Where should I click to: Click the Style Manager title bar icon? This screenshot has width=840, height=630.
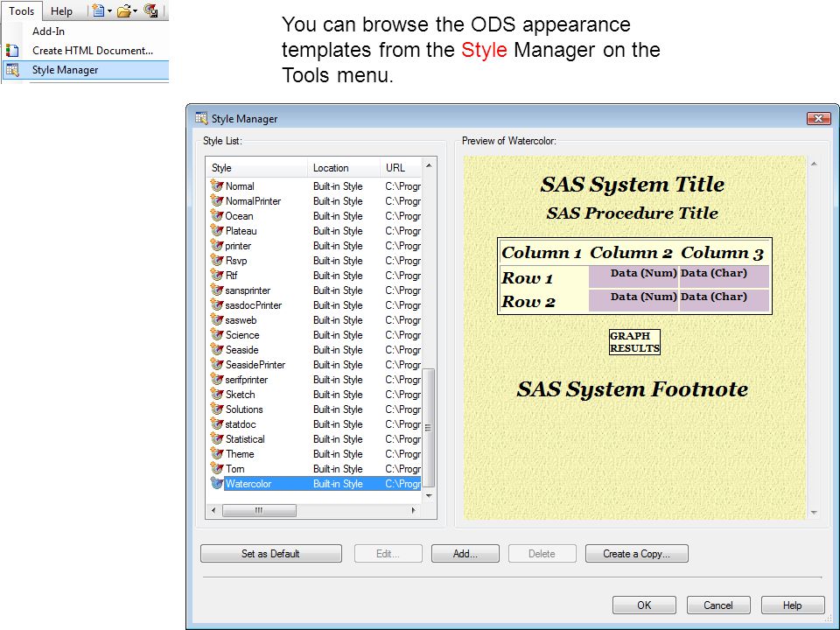[x=201, y=118]
